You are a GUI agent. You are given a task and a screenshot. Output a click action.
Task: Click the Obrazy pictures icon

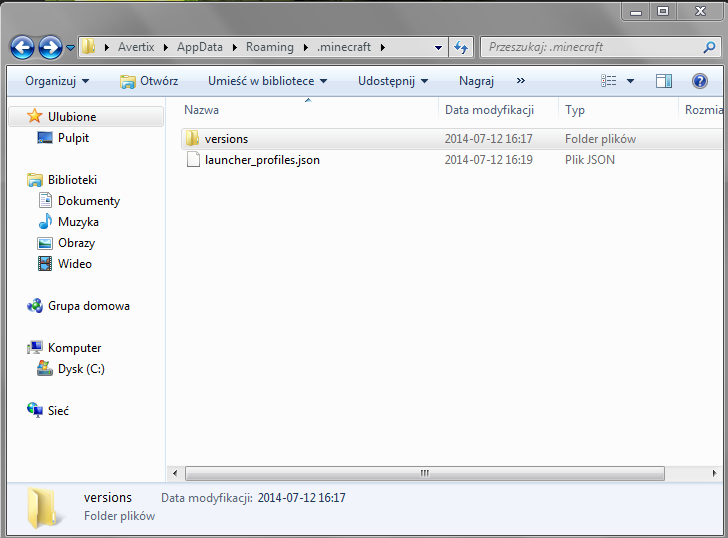(45, 243)
